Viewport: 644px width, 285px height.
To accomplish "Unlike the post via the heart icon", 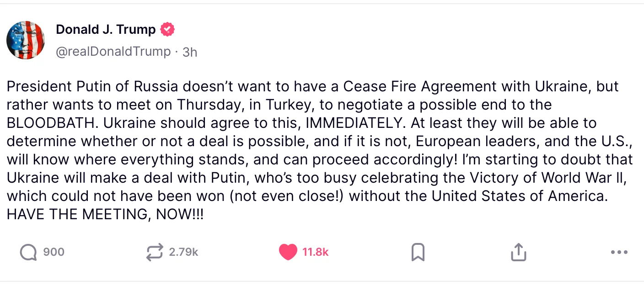I will click(x=288, y=252).
